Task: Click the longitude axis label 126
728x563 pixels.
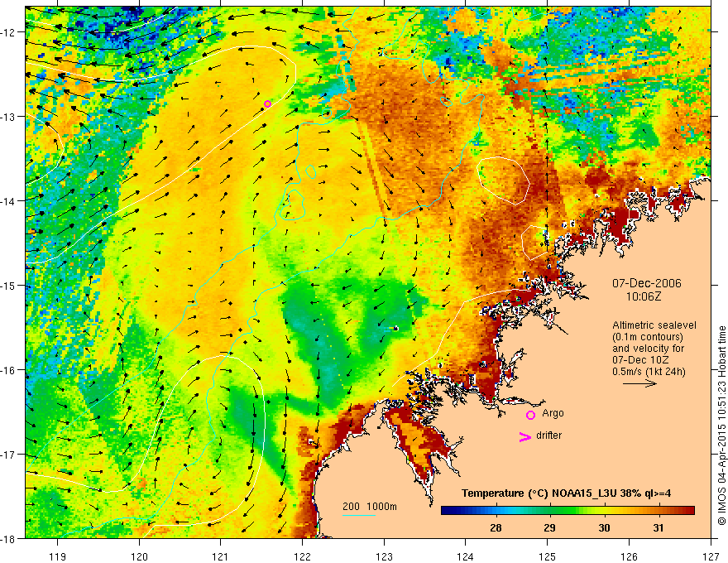Action: [x=629, y=556]
